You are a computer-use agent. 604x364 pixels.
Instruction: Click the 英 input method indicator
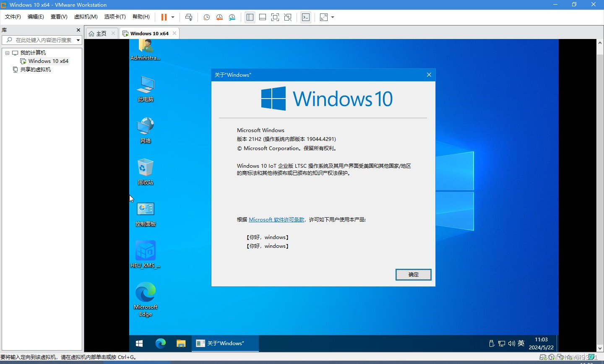tap(521, 343)
